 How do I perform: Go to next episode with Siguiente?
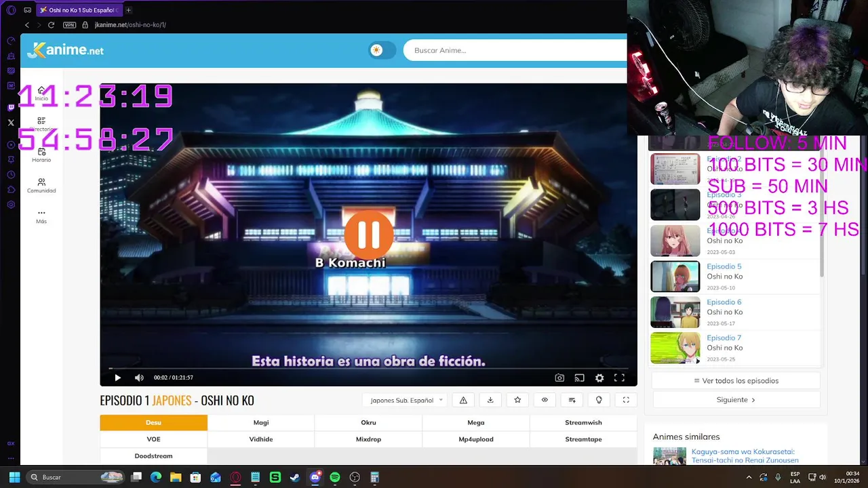(736, 400)
